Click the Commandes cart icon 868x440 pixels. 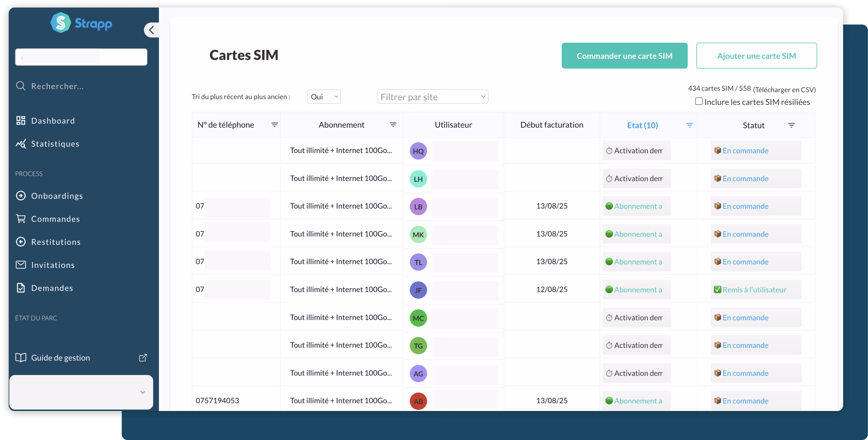pos(21,219)
